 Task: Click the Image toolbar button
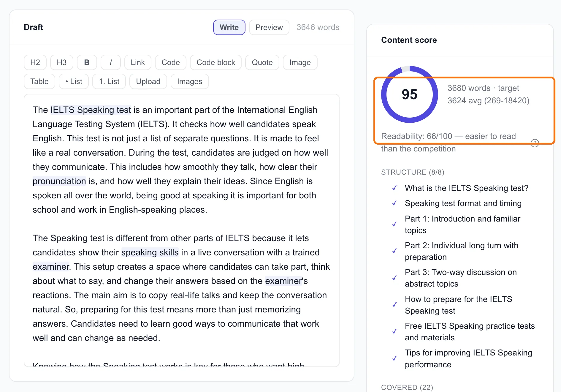[300, 62]
